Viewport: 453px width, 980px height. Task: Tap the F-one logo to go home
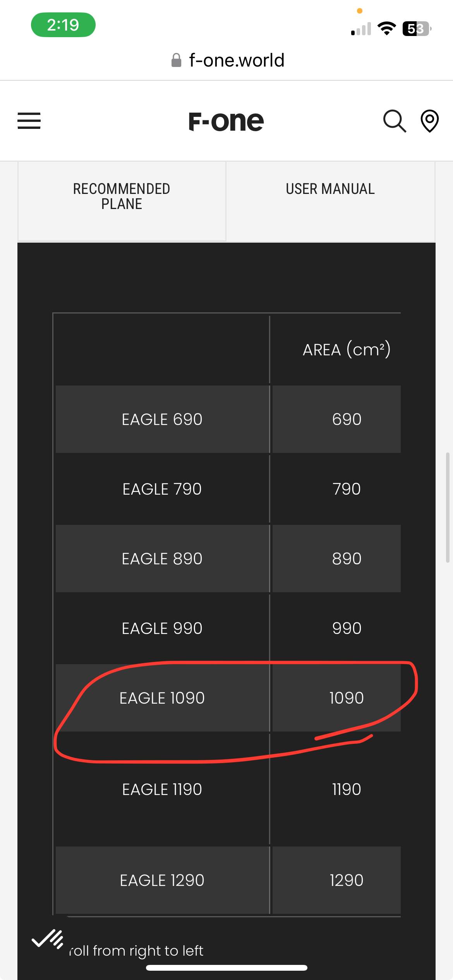tap(226, 121)
